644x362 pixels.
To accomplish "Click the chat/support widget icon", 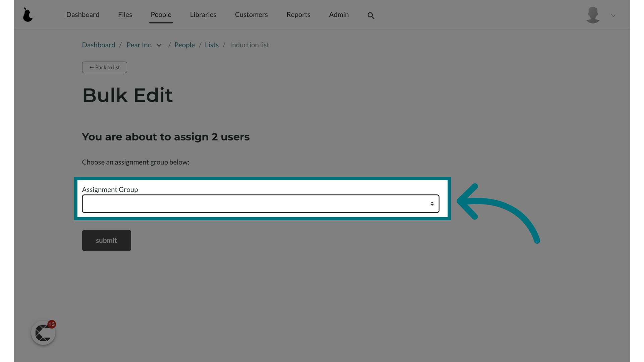I will coord(43,333).
